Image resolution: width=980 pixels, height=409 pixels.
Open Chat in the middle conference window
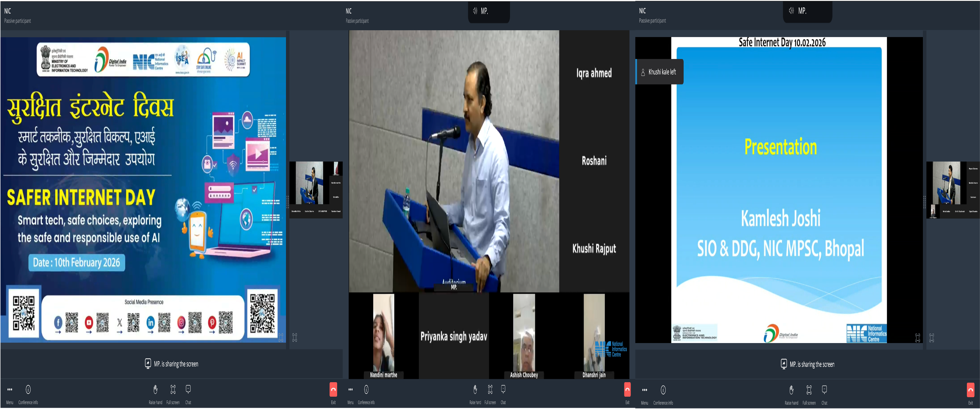(503, 390)
